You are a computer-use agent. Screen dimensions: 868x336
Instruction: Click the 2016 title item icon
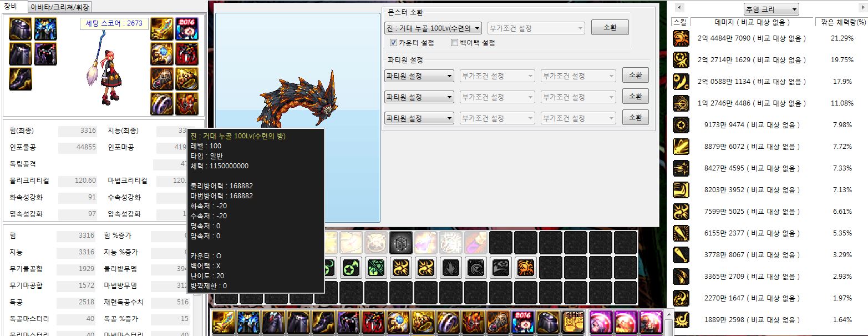click(186, 29)
